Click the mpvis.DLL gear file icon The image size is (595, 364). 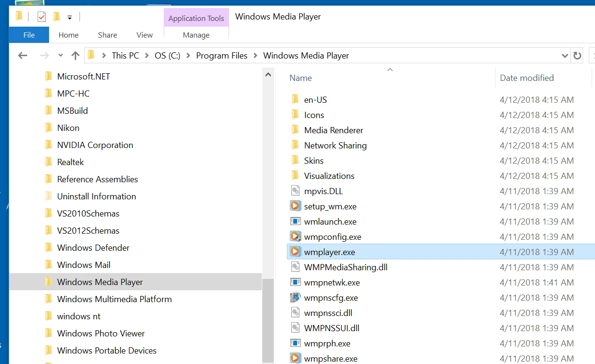point(296,191)
